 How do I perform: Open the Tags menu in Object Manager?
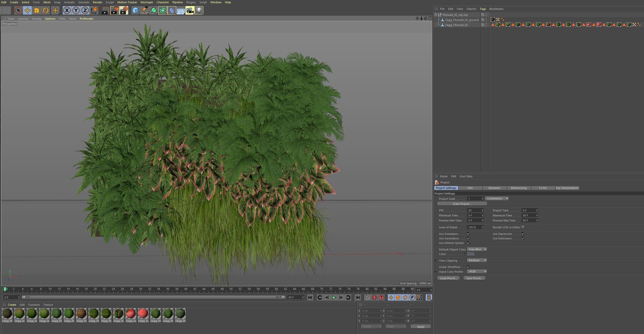point(483,9)
